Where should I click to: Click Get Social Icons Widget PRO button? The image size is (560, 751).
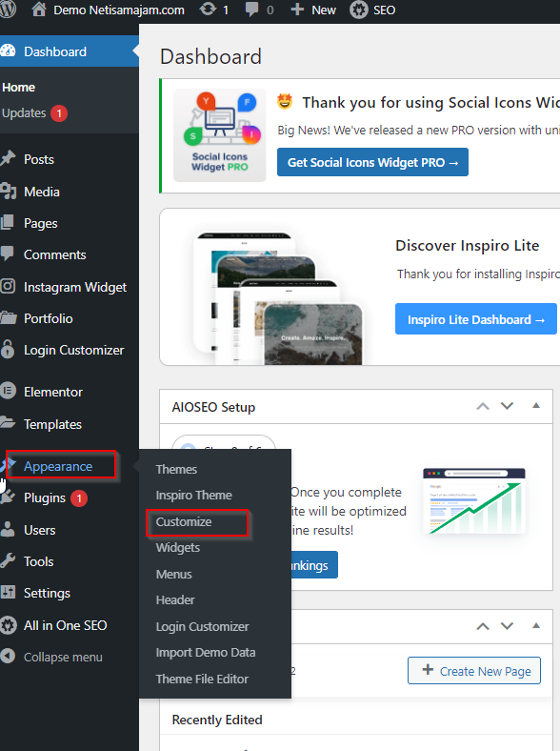[x=372, y=162]
